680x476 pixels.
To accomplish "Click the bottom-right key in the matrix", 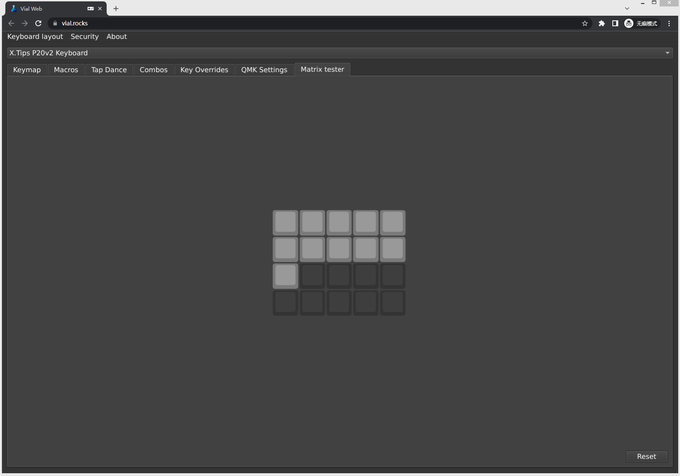I will [x=392, y=302].
